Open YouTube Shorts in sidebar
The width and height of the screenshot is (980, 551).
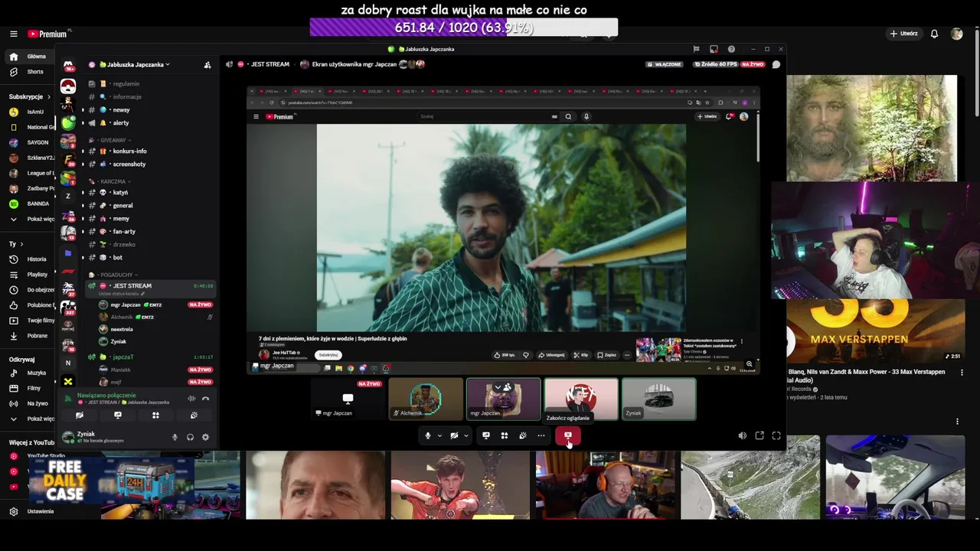[28, 72]
